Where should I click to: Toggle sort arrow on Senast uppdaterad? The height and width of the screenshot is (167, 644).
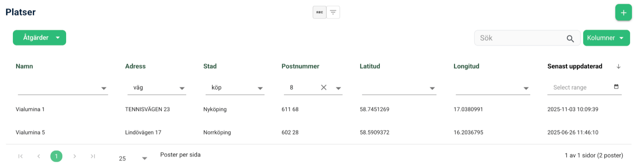click(618, 66)
